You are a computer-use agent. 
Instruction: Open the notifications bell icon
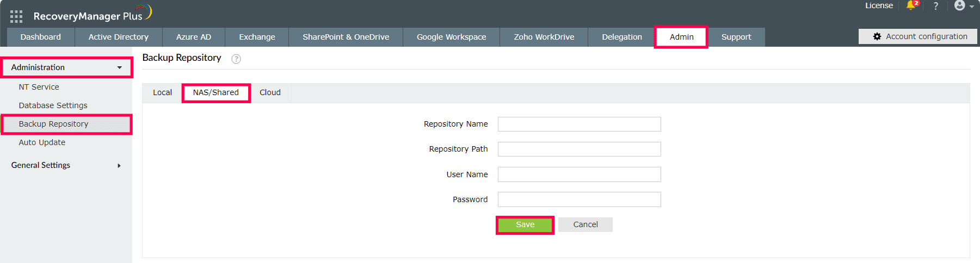(911, 6)
